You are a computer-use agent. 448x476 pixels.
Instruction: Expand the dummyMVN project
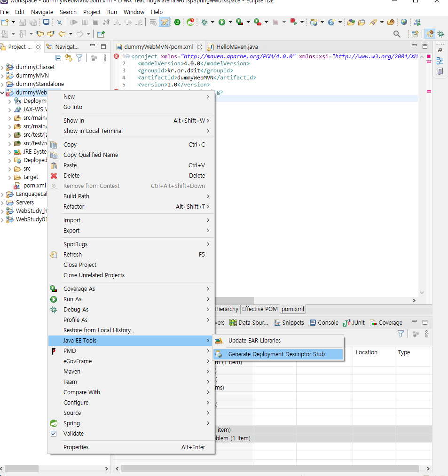2,76
